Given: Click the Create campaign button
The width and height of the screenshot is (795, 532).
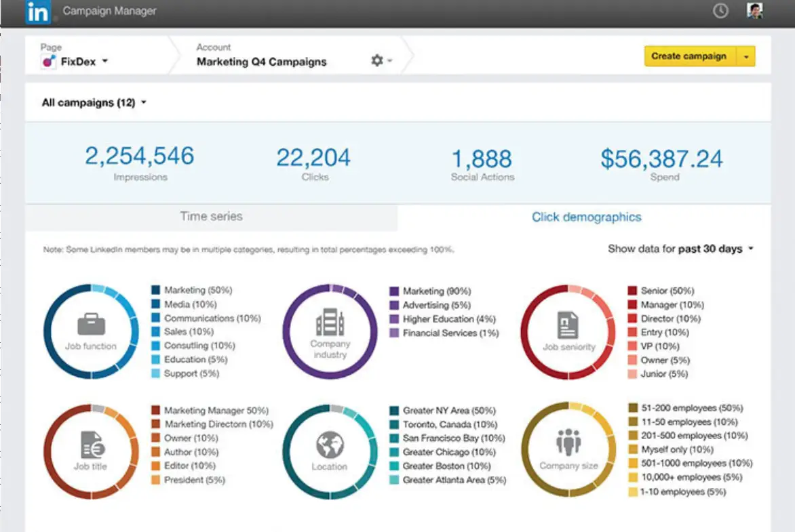Looking at the screenshot, I should pos(689,57).
